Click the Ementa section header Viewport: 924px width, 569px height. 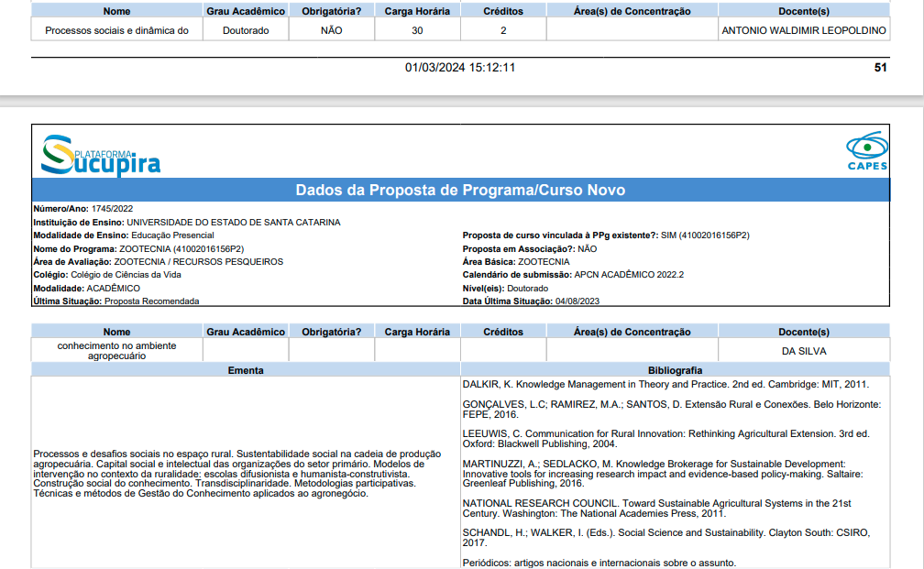click(246, 370)
